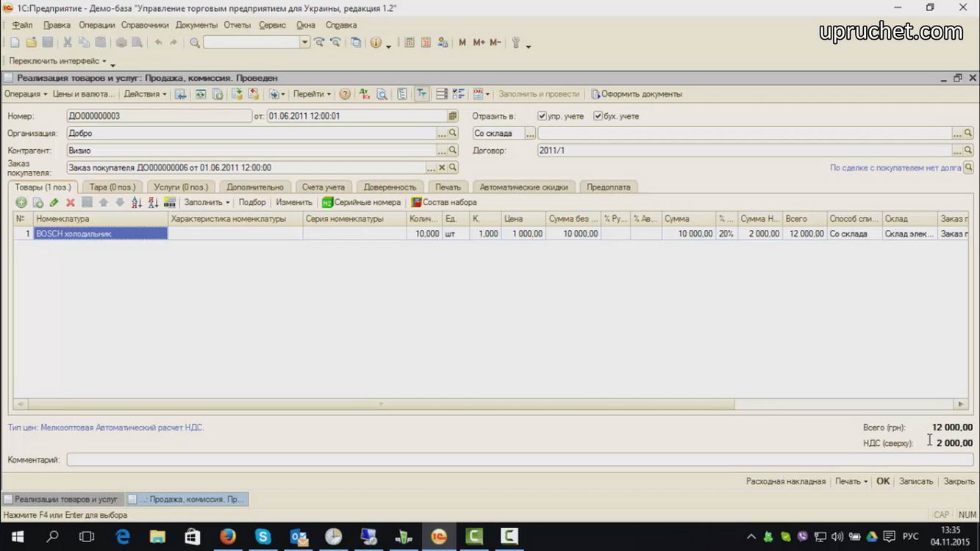Click the barcode scanner icon in table toolbar
Screen dimensions: 980x551
[x=169, y=202]
